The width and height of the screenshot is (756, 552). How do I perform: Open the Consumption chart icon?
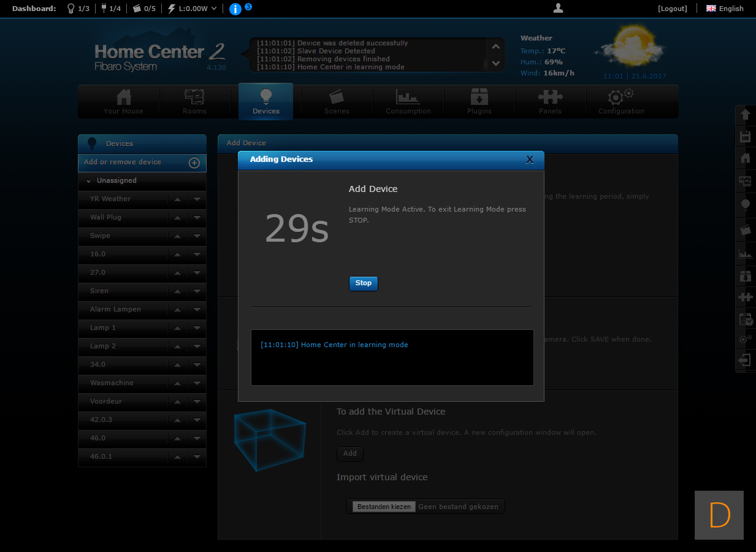coord(408,97)
